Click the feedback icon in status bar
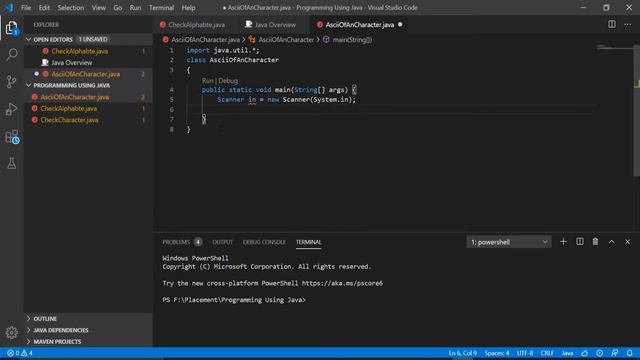 pyautogui.click(x=614, y=353)
